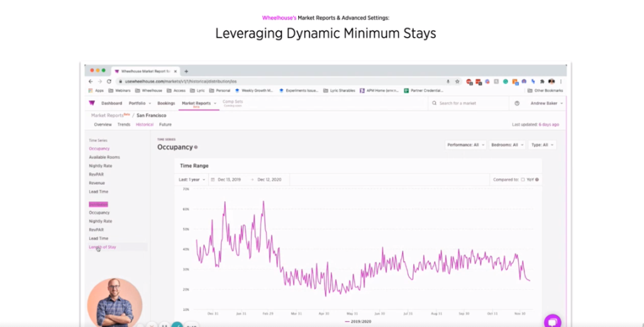Open the purple chat widget button
The image size is (644, 327).
(552, 321)
